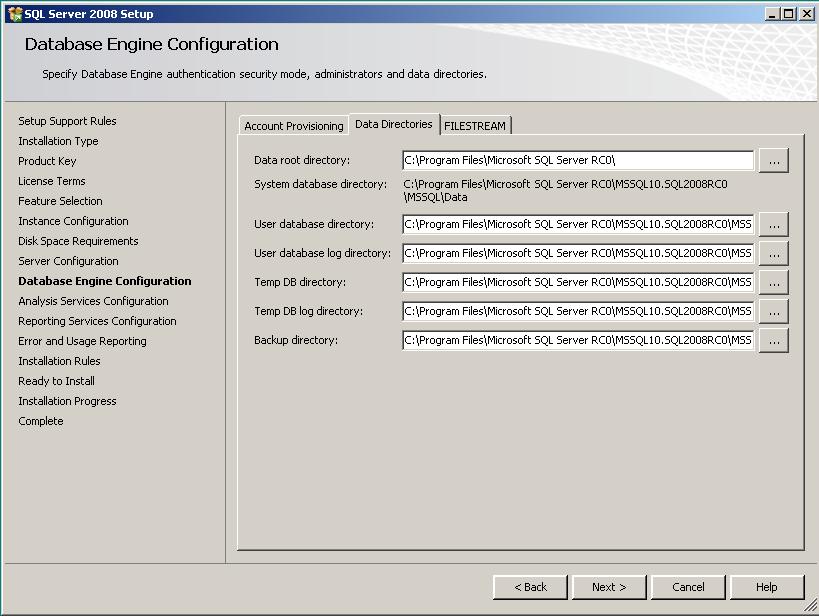Click the Data root directory input field
Screen dimensions: 819x616
[x=578, y=160]
